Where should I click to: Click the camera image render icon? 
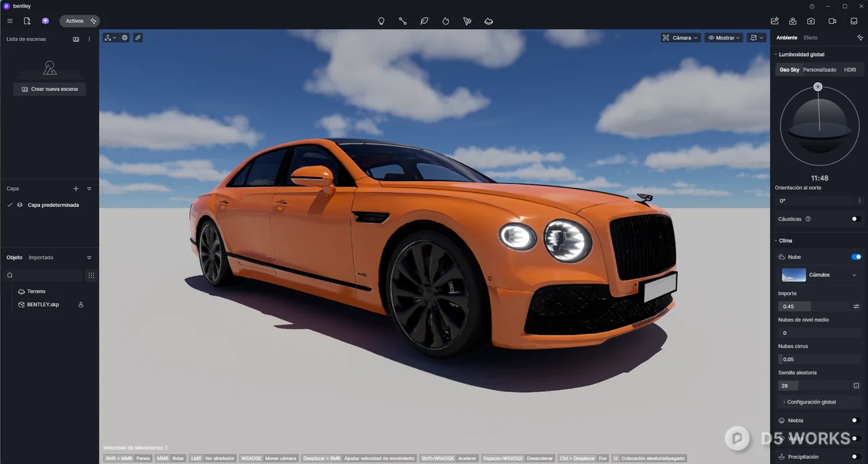pos(811,21)
